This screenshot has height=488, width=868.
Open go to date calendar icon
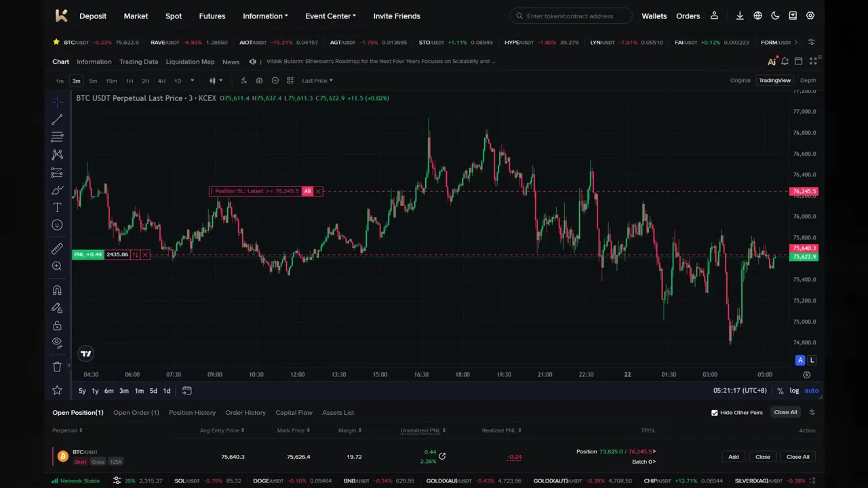coord(187,390)
